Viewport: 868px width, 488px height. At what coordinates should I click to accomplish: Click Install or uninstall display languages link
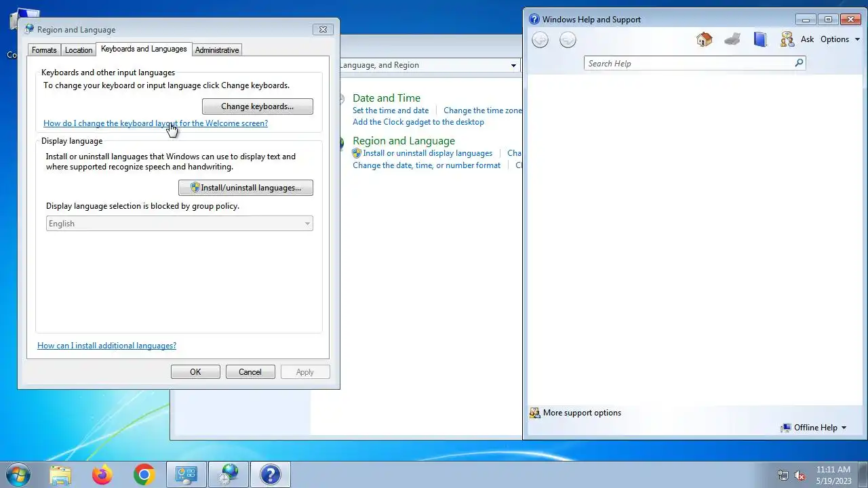428,153
